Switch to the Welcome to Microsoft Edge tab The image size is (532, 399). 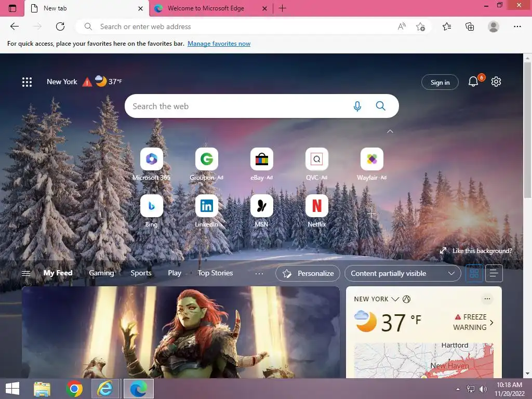[x=210, y=8]
